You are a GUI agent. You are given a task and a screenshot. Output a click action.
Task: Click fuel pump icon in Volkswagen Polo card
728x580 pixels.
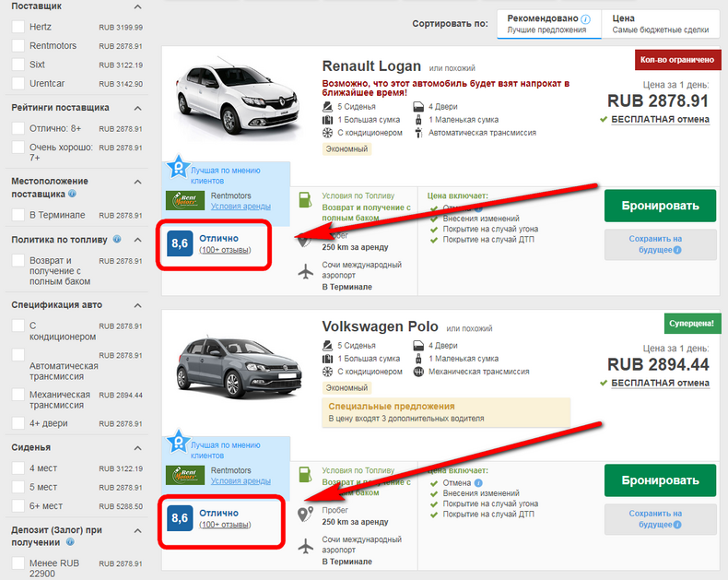point(305,475)
